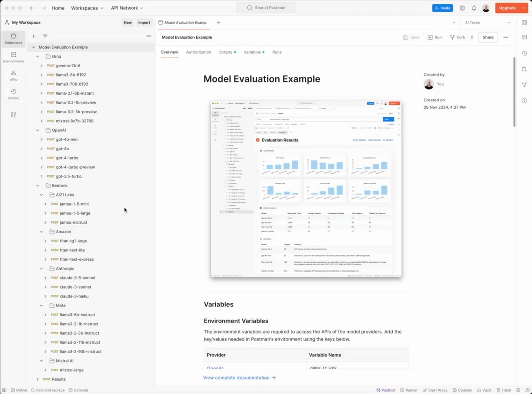532x394 pixels.
Task: Open Vault from the status bar
Action: coord(483,390)
